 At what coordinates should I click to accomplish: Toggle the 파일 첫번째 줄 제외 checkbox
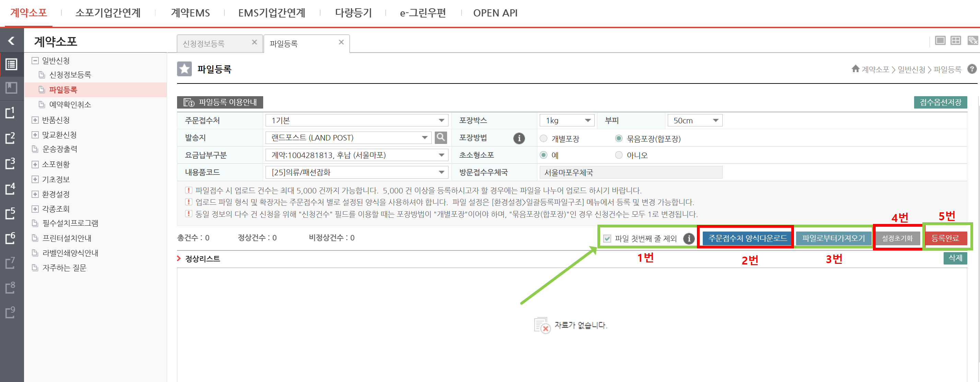tap(607, 238)
